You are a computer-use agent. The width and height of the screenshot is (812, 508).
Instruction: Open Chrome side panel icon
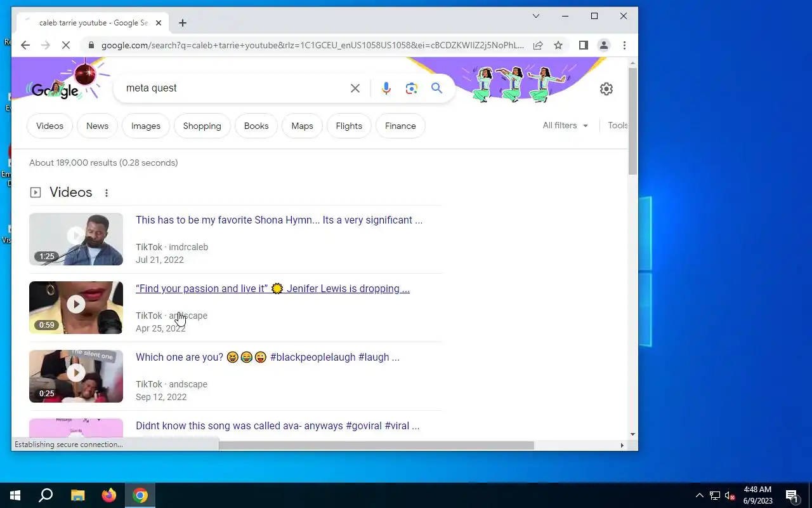(584, 45)
